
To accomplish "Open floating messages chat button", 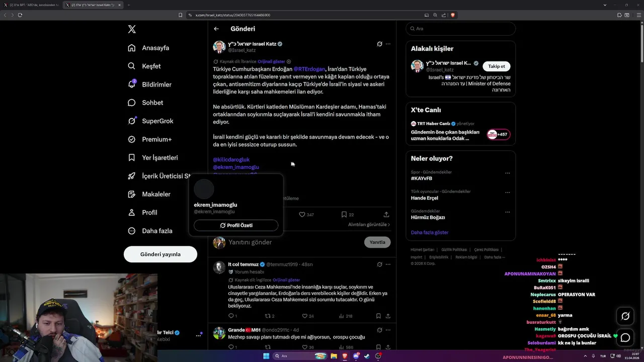I will [x=625, y=338].
